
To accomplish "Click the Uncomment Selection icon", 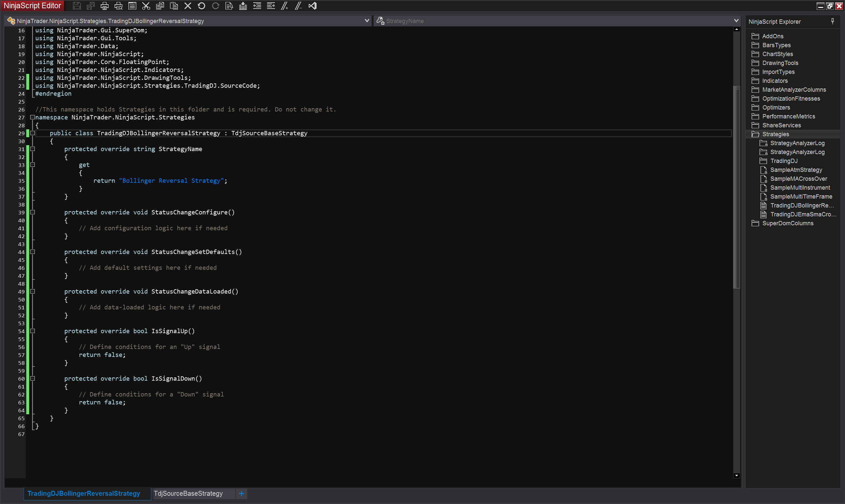I will (299, 6).
